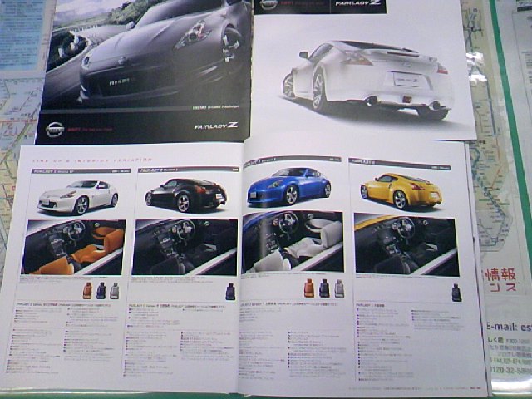Viewport: 532px width, 399px height.
Task: Select the blue Fairlady Z thumbnail
Action: (x=289, y=186)
